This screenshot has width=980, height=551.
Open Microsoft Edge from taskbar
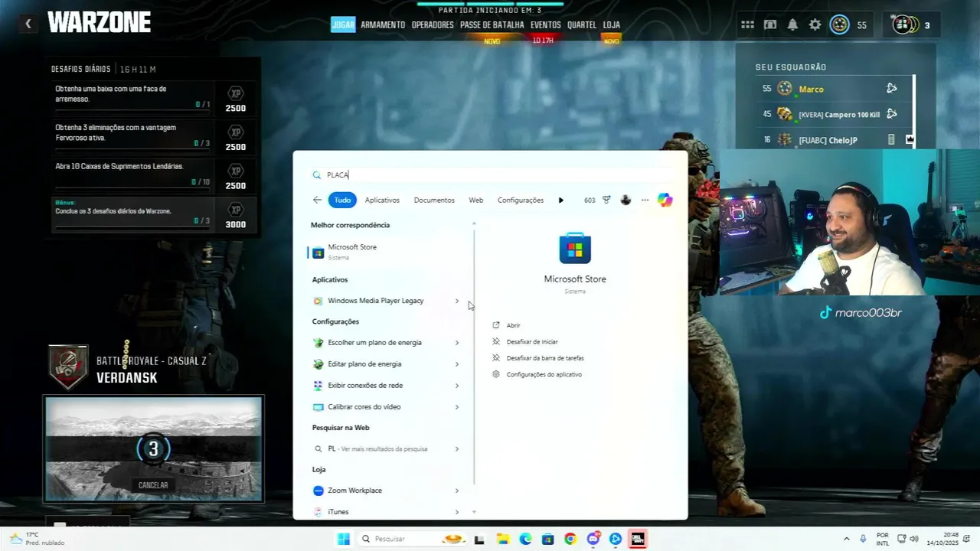[x=525, y=540]
